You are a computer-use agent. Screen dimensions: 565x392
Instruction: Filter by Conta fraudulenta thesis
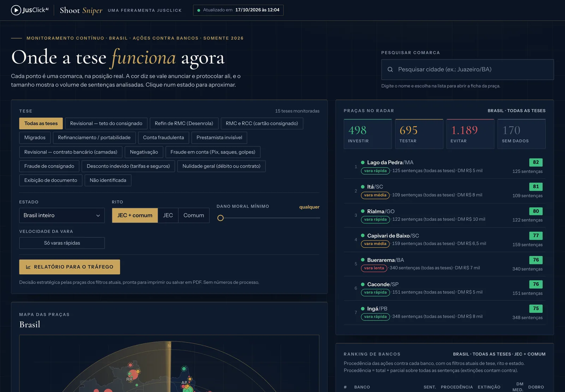[163, 138]
